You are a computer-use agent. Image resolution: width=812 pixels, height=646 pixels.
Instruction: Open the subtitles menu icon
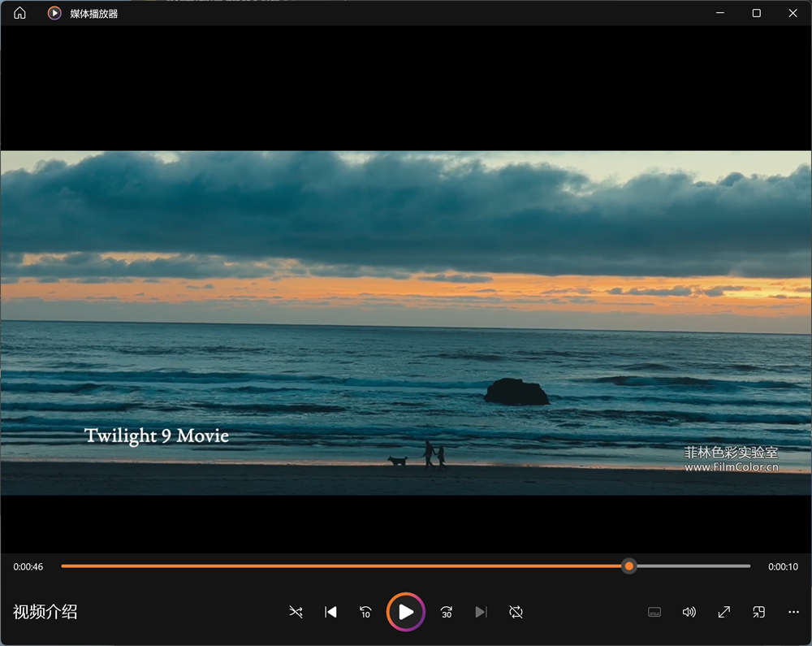(654, 612)
